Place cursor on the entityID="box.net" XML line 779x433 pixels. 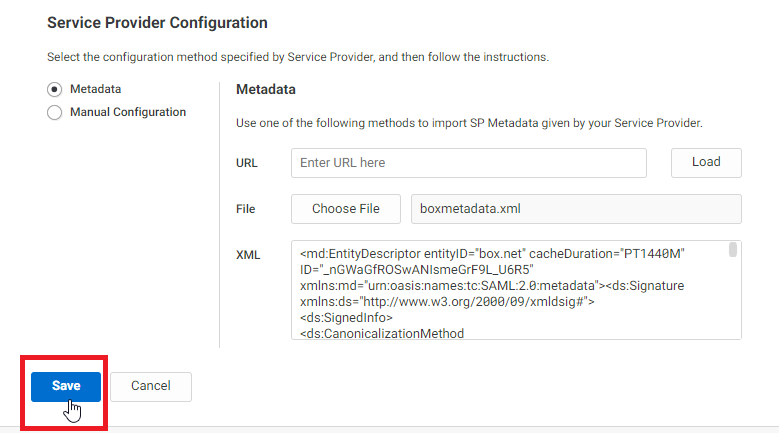pyautogui.click(x=492, y=254)
